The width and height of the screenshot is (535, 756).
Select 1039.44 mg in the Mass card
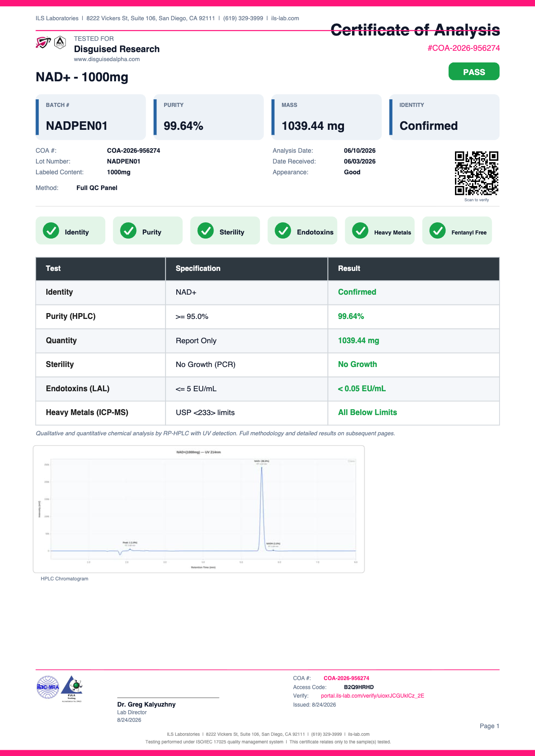tap(313, 126)
